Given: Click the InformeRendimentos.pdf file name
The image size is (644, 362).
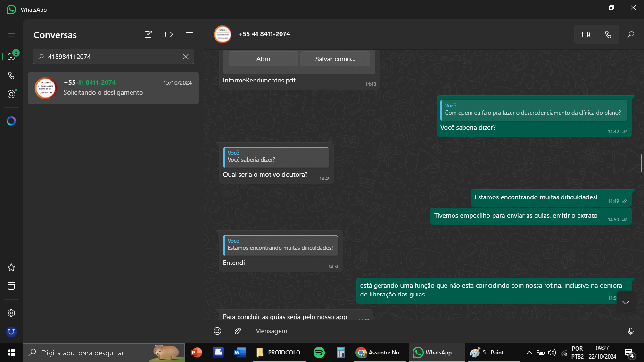Looking at the screenshot, I should coord(259,80).
